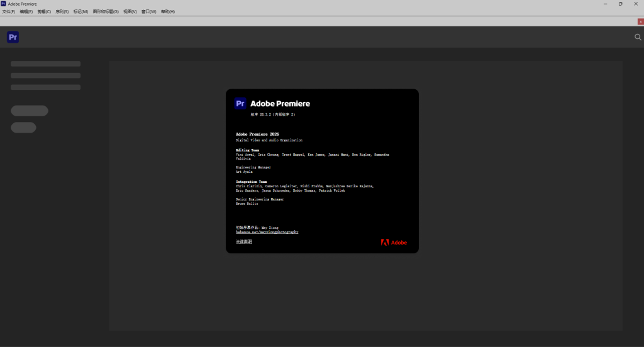Click the "Art Ayala" name

(244, 172)
